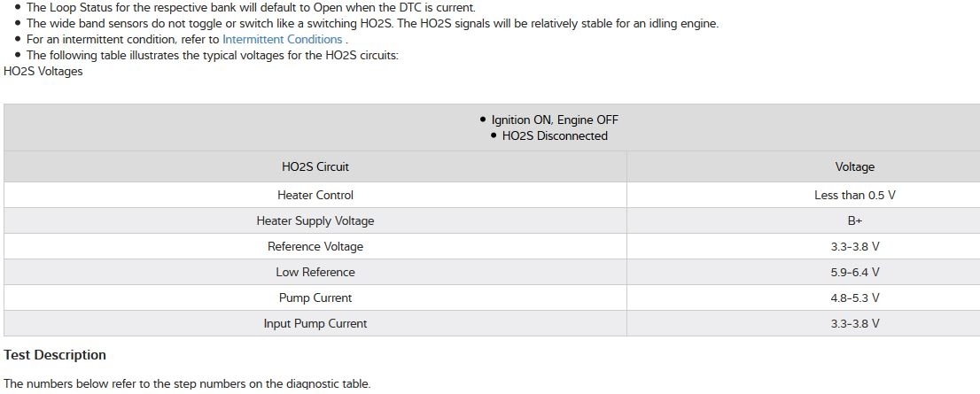This screenshot has width=980, height=394.
Task: Click the Test Description heading
Action: pyautogui.click(x=55, y=355)
